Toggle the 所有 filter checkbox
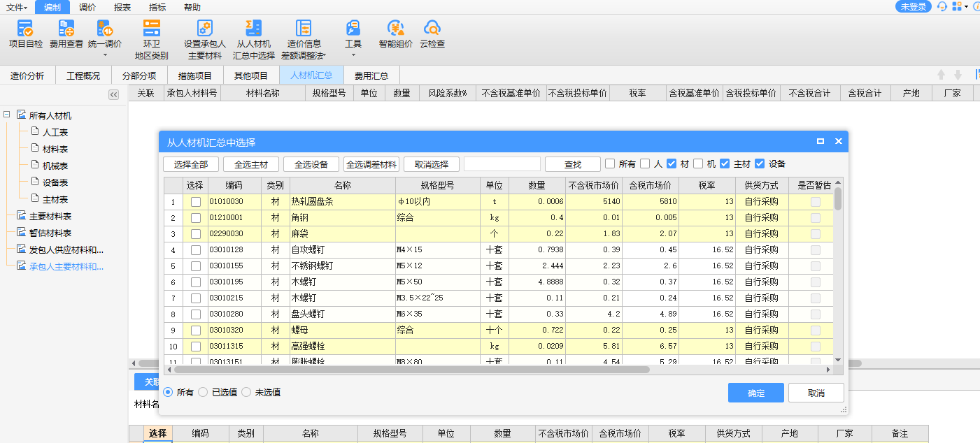 coord(610,164)
